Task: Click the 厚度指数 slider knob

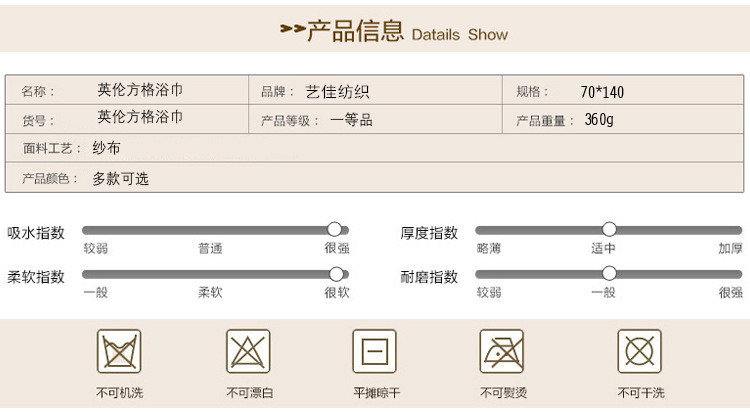Action: (x=609, y=229)
